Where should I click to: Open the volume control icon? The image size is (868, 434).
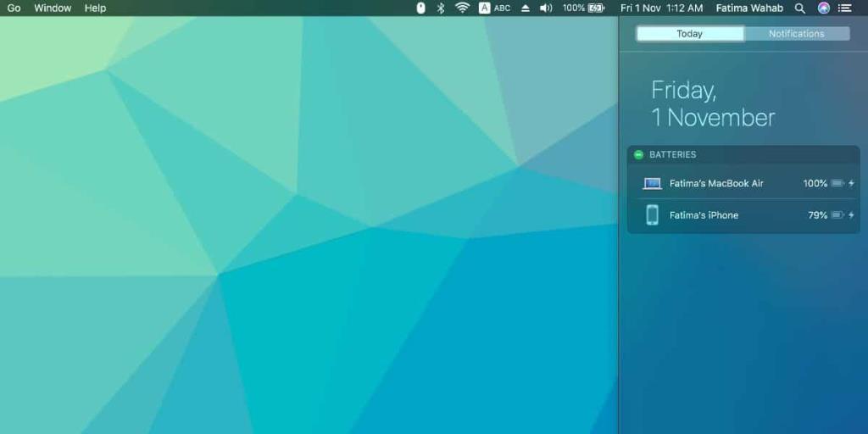pos(546,8)
